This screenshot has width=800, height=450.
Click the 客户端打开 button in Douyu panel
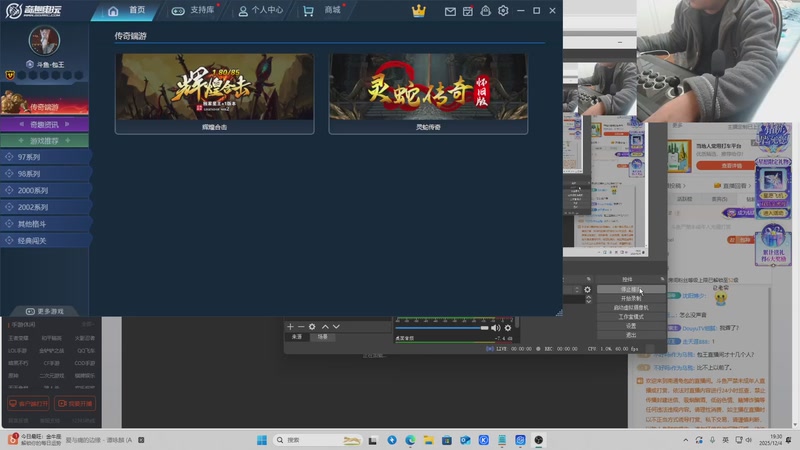(29, 404)
